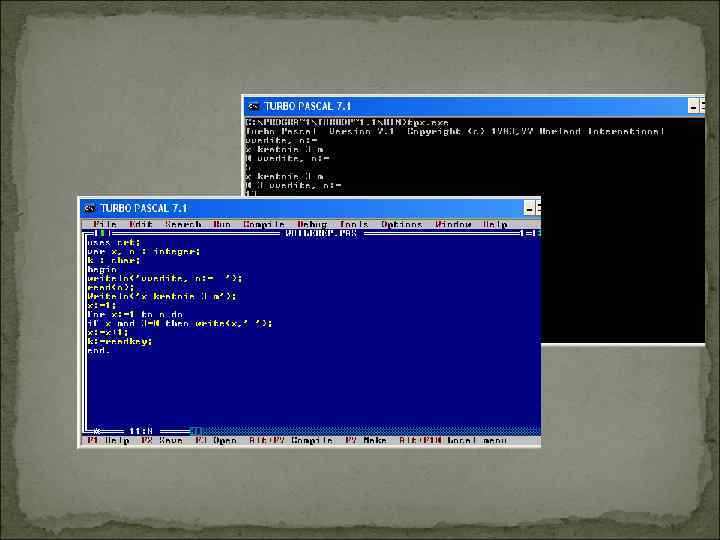Click the WHILEREP.PAS editor title
This screenshot has width=720, height=540.
click(321, 233)
